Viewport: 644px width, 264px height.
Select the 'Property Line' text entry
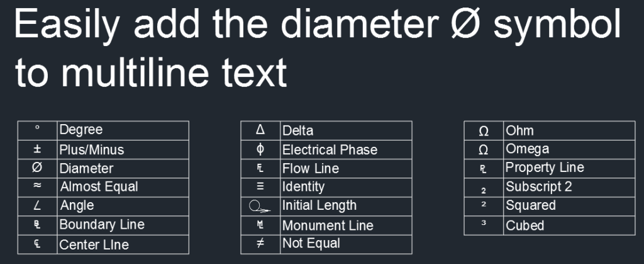click(545, 168)
